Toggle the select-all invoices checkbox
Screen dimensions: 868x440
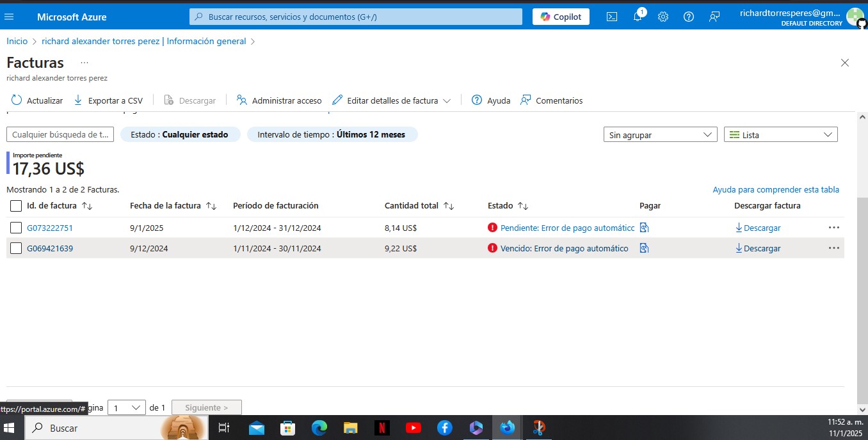coord(16,205)
